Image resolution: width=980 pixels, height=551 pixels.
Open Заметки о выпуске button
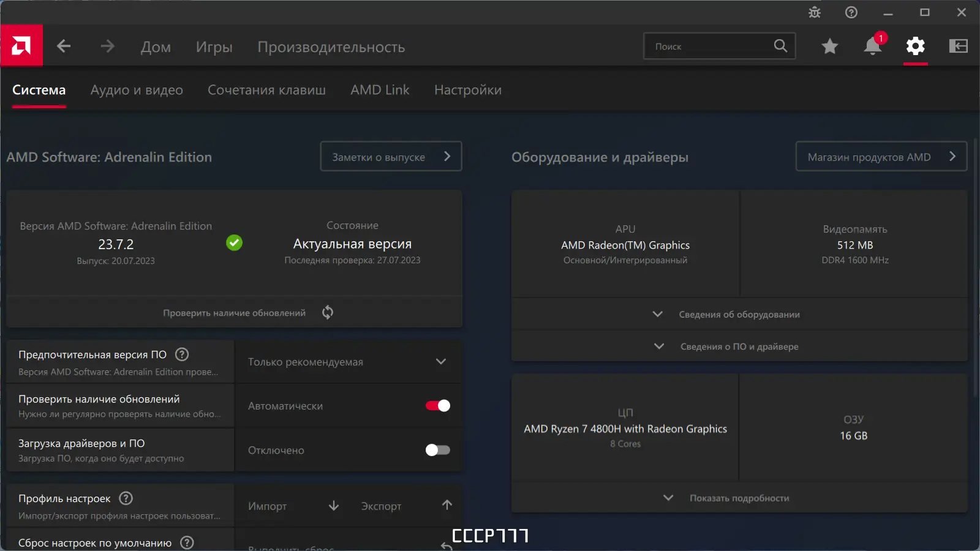tap(391, 157)
